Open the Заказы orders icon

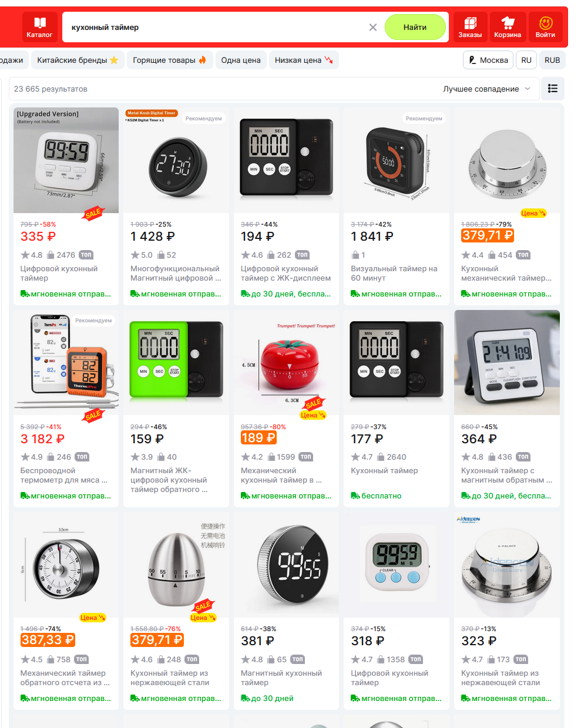click(470, 27)
